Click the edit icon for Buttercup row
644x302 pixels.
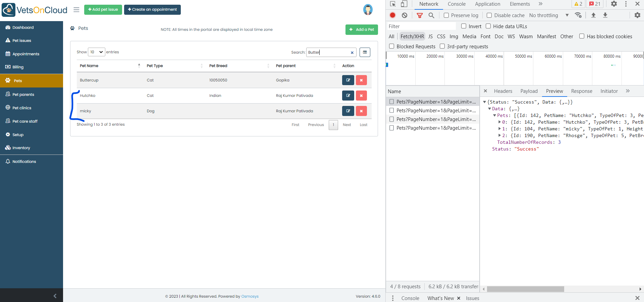348,80
